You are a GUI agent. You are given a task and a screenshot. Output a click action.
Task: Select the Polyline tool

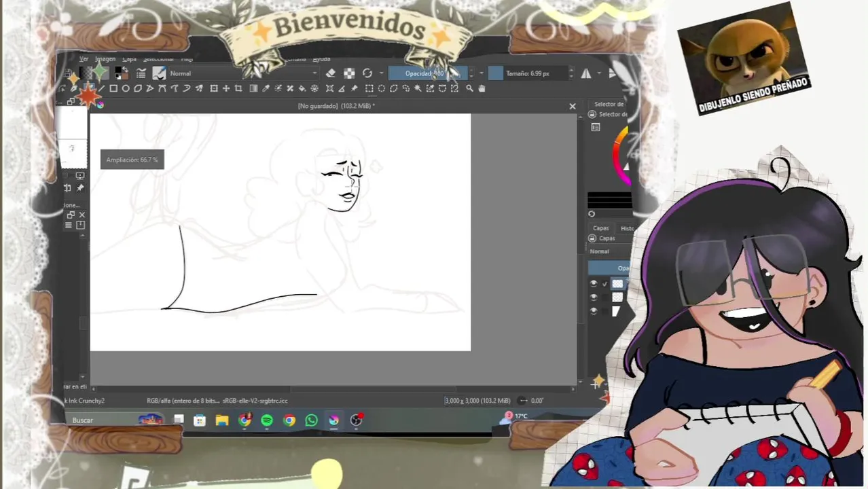point(150,88)
